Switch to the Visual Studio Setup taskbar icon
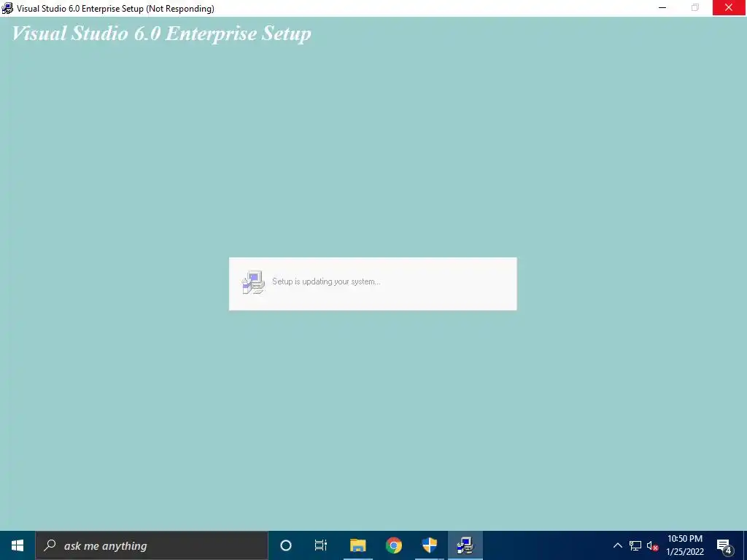747x560 pixels. click(x=465, y=545)
